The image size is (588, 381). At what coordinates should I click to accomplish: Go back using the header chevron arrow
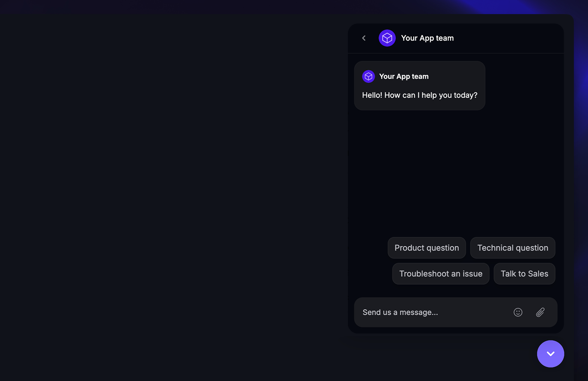point(364,38)
